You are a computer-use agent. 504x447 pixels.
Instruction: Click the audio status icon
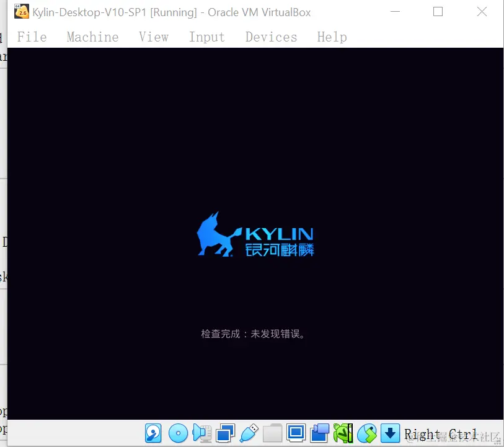click(x=202, y=433)
